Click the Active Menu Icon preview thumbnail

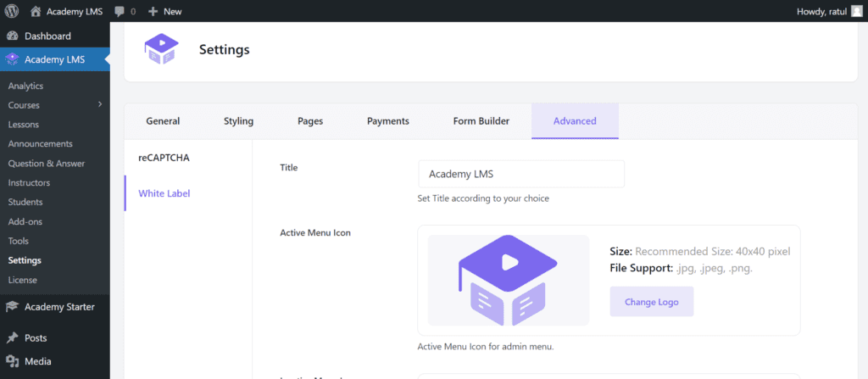509,281
